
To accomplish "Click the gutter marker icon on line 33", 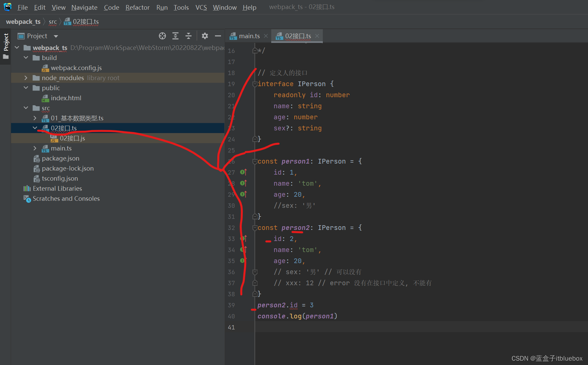I will [x=243, y=238].
